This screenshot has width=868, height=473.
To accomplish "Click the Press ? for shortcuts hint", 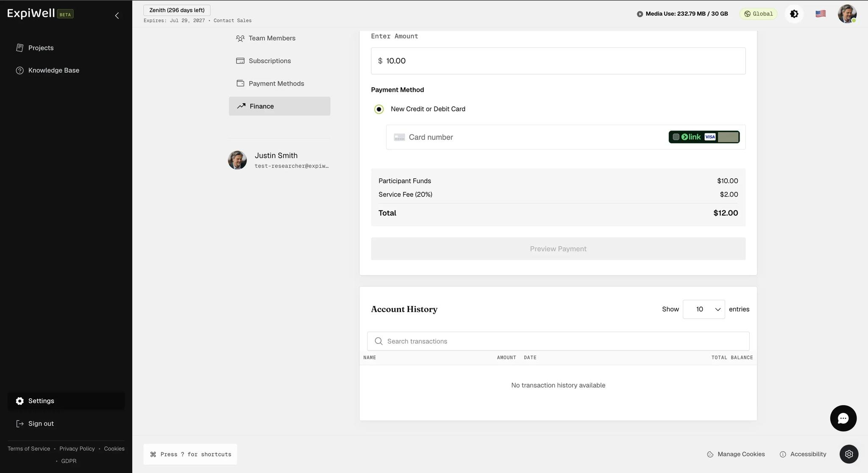I will pos(190,454).
